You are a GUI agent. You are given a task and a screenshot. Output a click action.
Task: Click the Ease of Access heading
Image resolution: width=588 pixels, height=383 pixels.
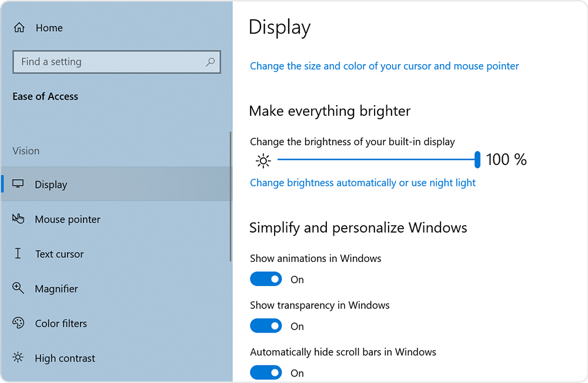45,96
